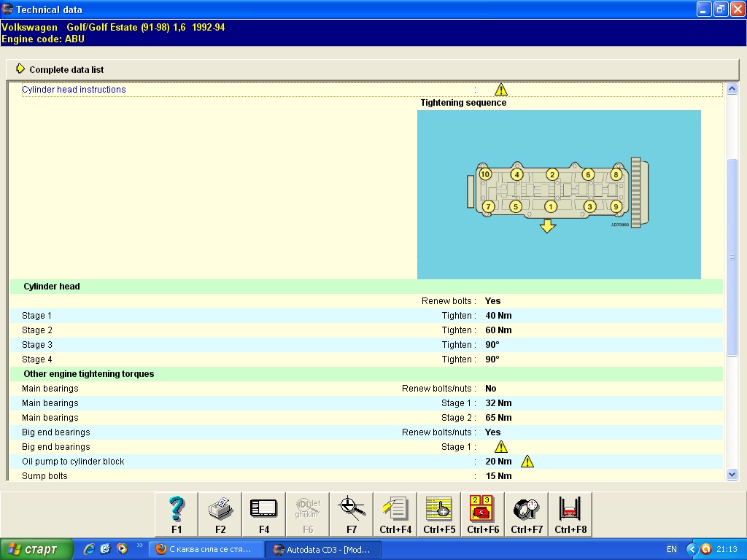Expand the quick launch overflow chevron
The width and height of the screenshot is (747, 560).
[140, 545]
